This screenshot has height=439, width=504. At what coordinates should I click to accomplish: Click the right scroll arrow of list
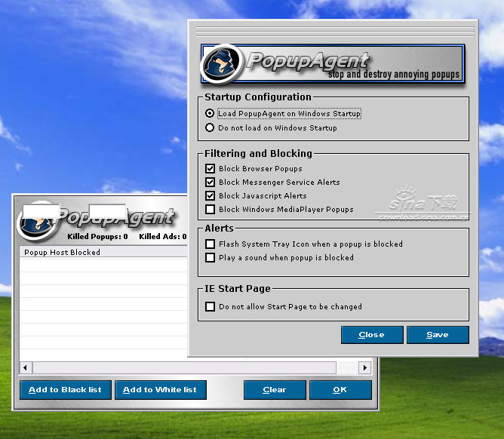pyautogui.click(x=365, y=367)
